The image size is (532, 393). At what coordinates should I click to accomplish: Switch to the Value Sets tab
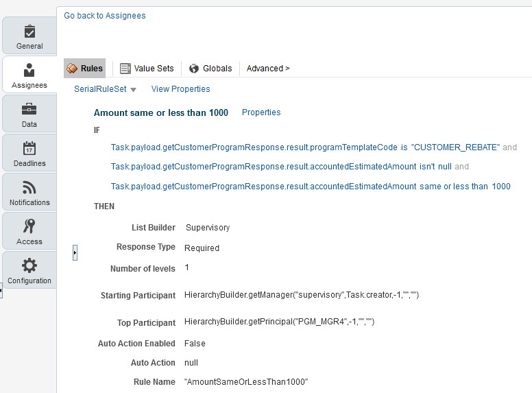[x=147, y=69]
